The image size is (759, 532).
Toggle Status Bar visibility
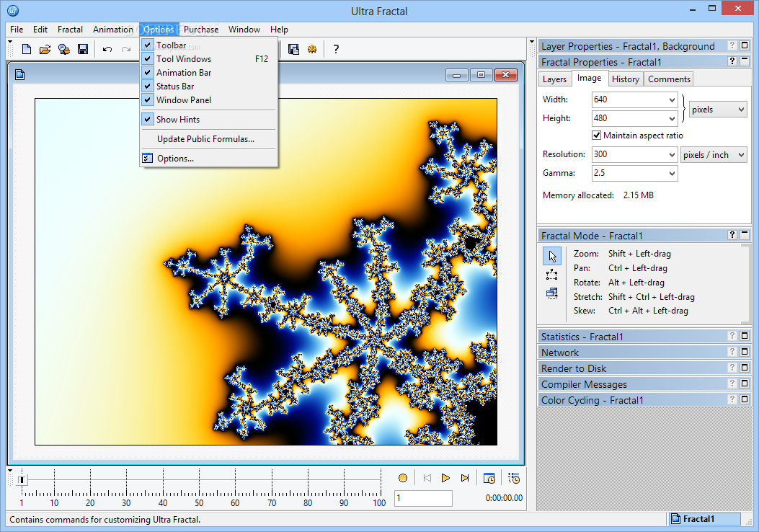tap(208, 87)
